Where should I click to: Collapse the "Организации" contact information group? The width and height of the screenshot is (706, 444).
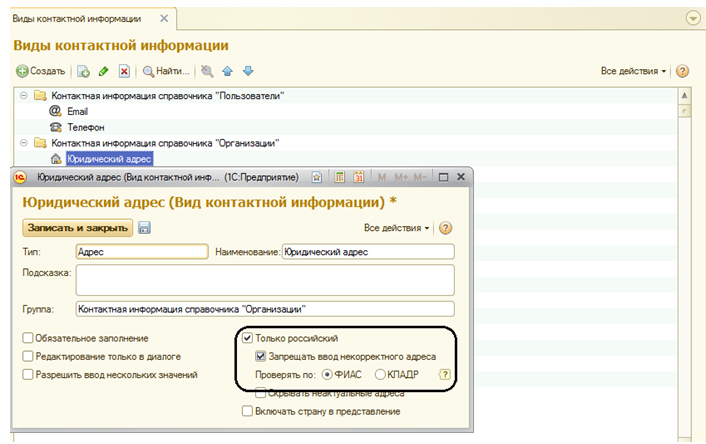click(23, 143)
